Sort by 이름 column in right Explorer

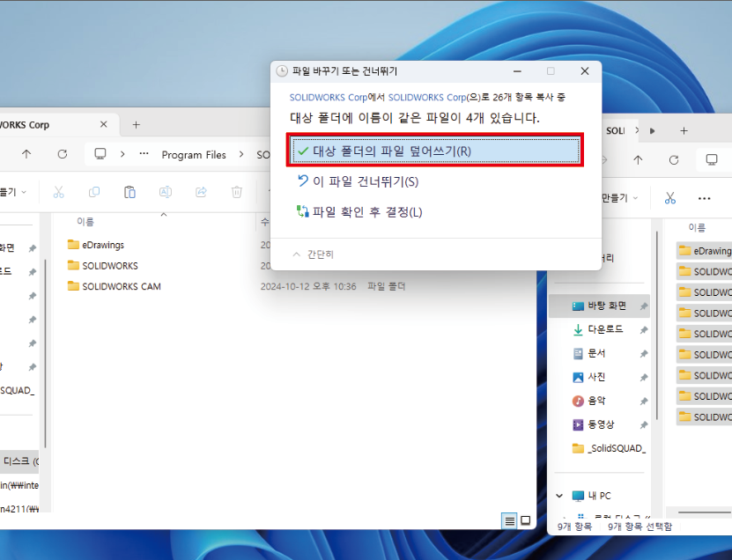pyautogui.click(x=697, y=228)
